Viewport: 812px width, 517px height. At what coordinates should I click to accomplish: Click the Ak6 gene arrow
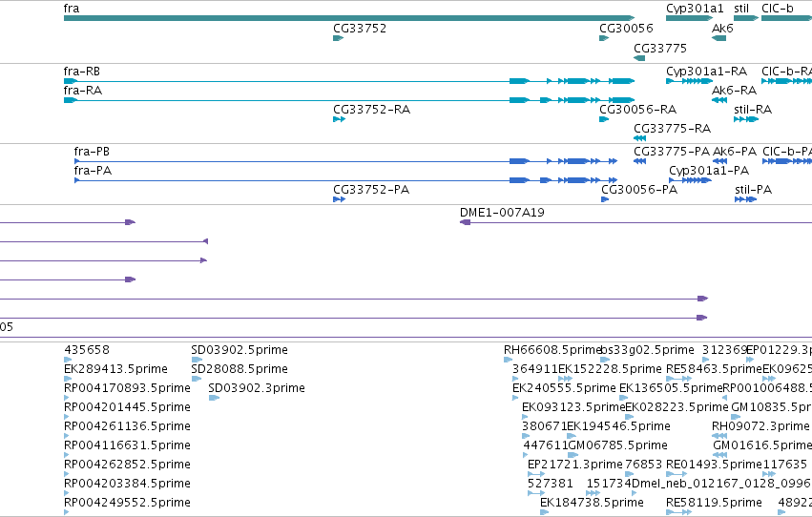718,38
